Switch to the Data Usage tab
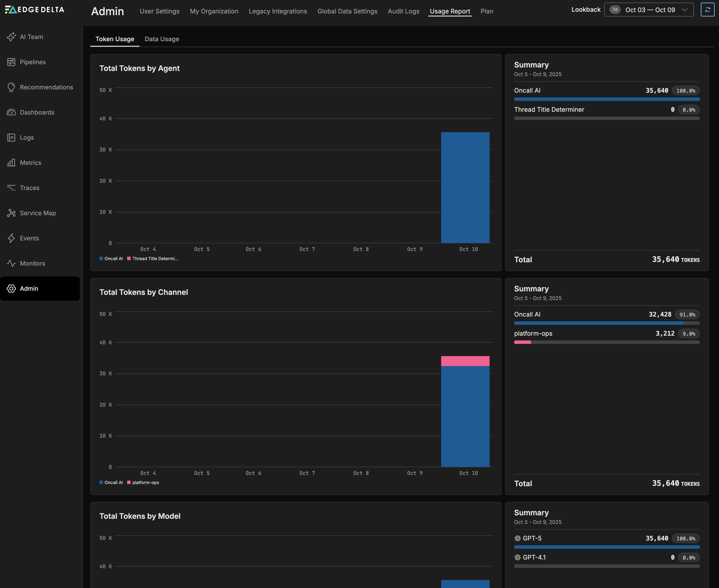The height and width of the screenshot is (588, 719). pyautogui.click(x=162, y=39)
